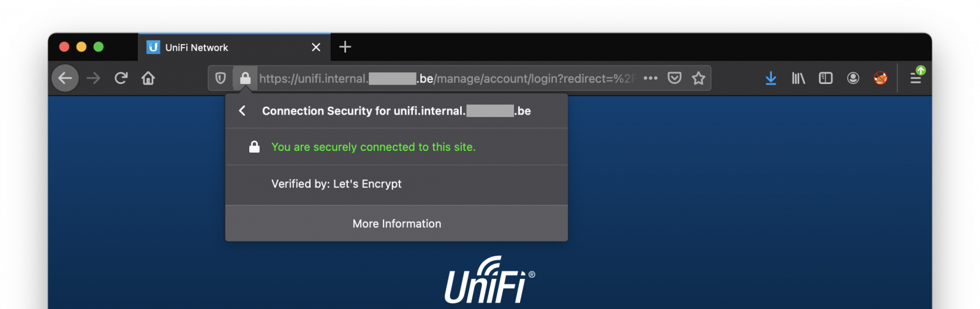This screenshot has height=309, width=980.
Task: Open the Library menu
Action: point(798,78)
